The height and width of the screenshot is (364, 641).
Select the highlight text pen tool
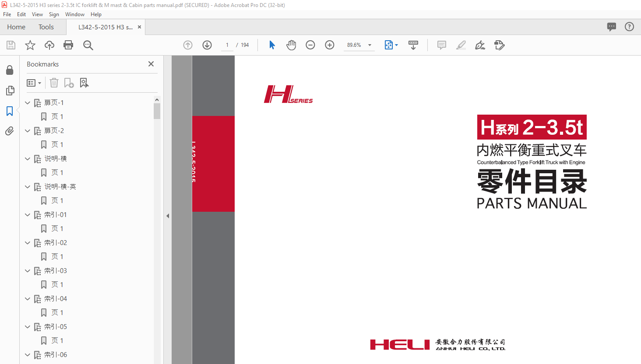461,45
